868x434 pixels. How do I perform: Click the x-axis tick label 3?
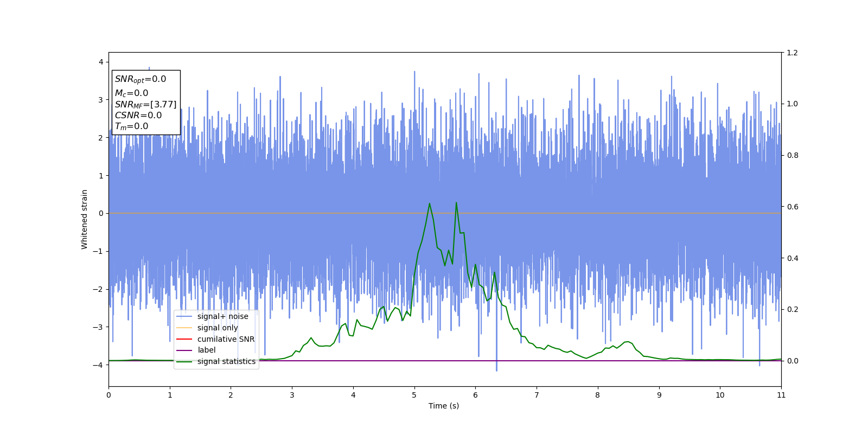pyautogui.click(x=292, y=395)
